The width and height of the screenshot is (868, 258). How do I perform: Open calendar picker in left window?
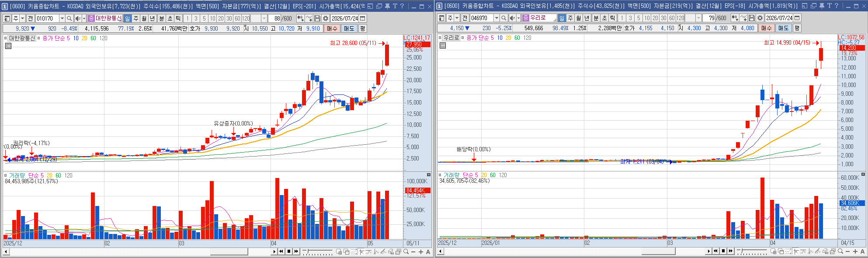362,18
